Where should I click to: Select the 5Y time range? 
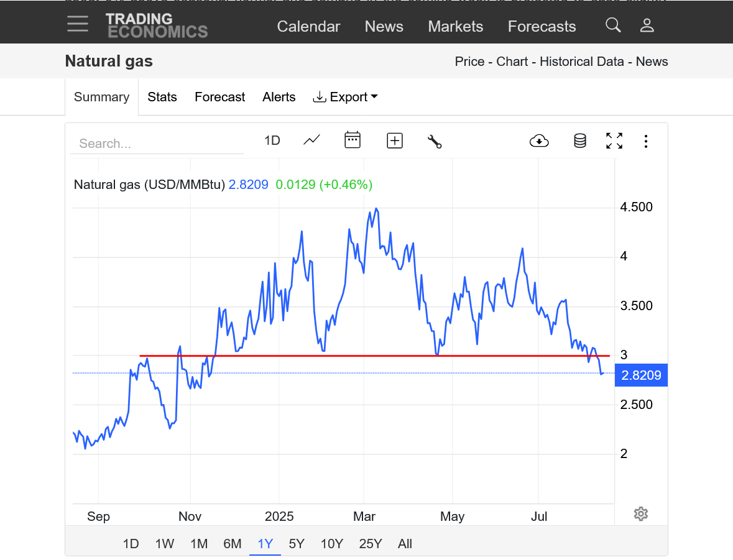click(297, 544)
